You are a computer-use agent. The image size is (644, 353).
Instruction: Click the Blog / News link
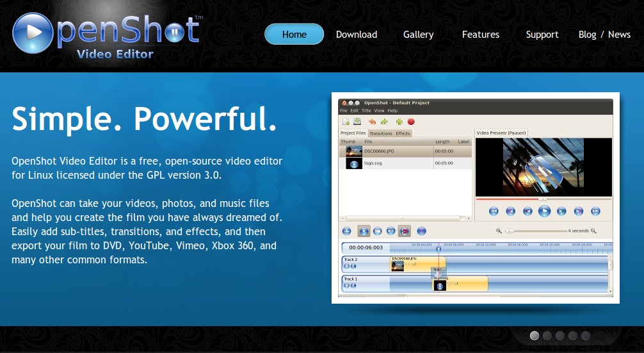pos(604,35)
